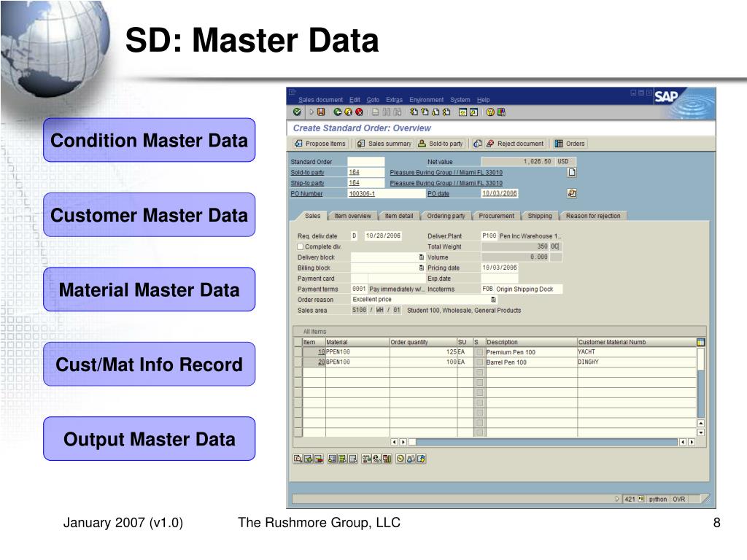Click the two-figures partner icon below the table
The height and width of the screenshot is (560, 747).
pos(411,459)
